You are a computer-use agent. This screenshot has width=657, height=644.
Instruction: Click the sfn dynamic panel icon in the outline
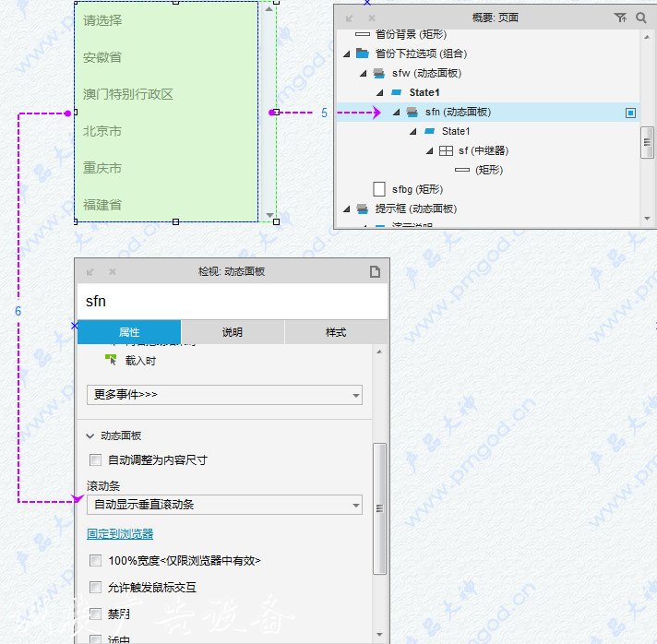412,112
